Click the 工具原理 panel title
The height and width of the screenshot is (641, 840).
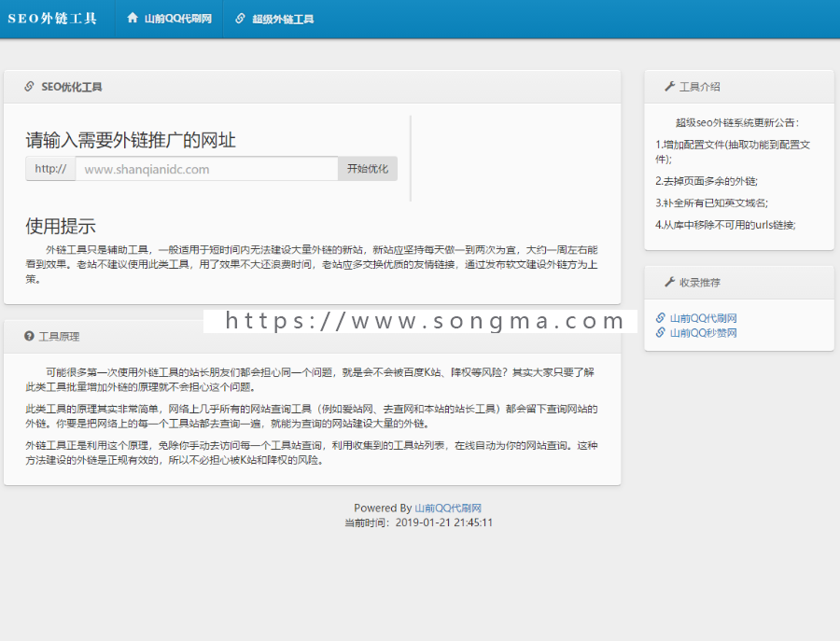pos(59,337)
